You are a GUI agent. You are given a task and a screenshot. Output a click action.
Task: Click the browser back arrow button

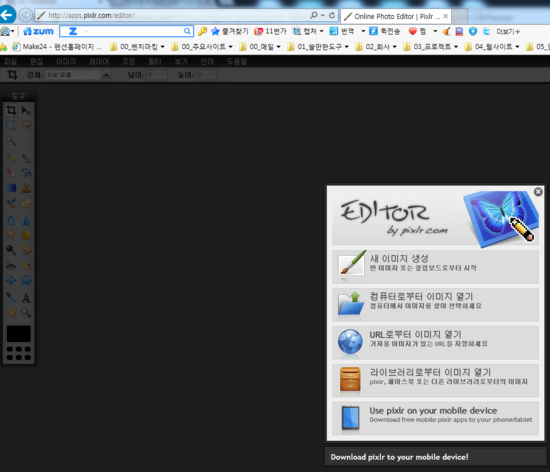7,15
